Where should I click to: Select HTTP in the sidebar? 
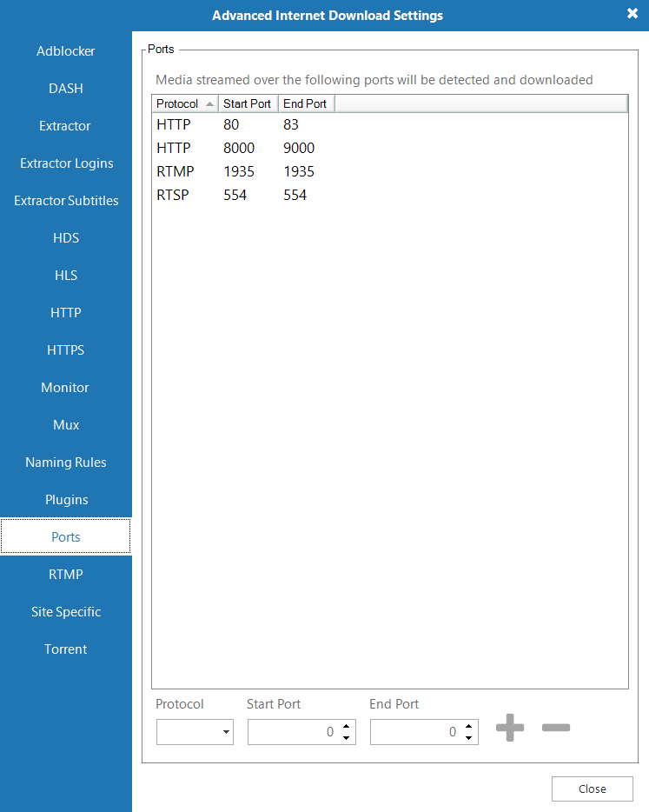click(x=66, y=312)
